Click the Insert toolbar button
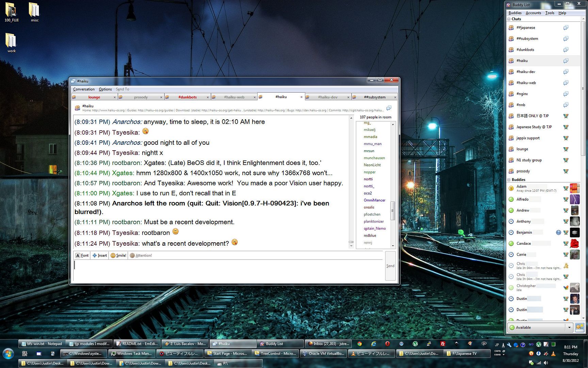Viewport: 588px width, 368px height. pos(100,256)
